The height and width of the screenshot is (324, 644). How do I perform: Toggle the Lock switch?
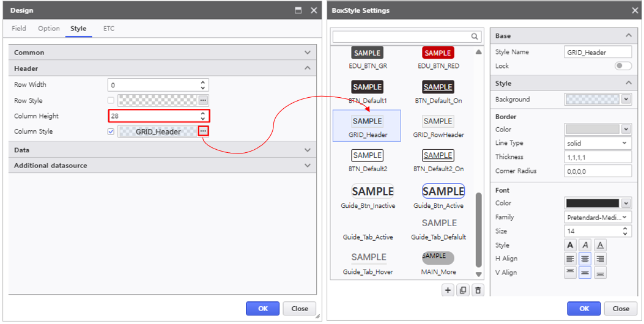click(x=623, y=65)
